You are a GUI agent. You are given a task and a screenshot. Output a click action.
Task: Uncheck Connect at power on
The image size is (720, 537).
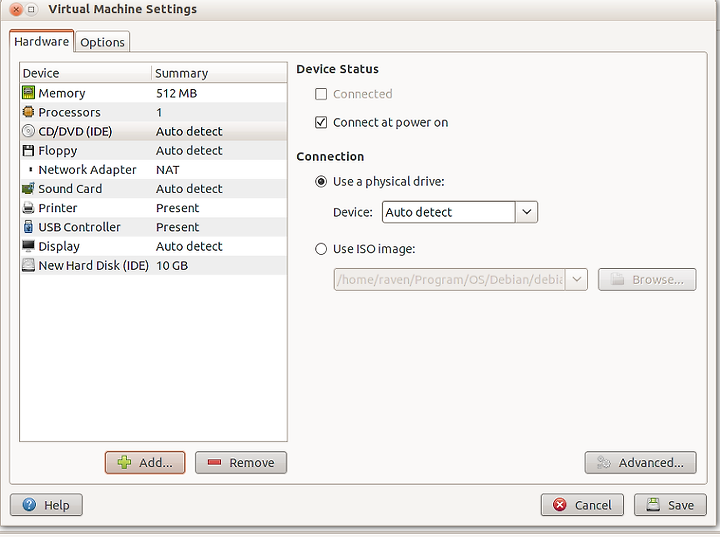point(321,123)
